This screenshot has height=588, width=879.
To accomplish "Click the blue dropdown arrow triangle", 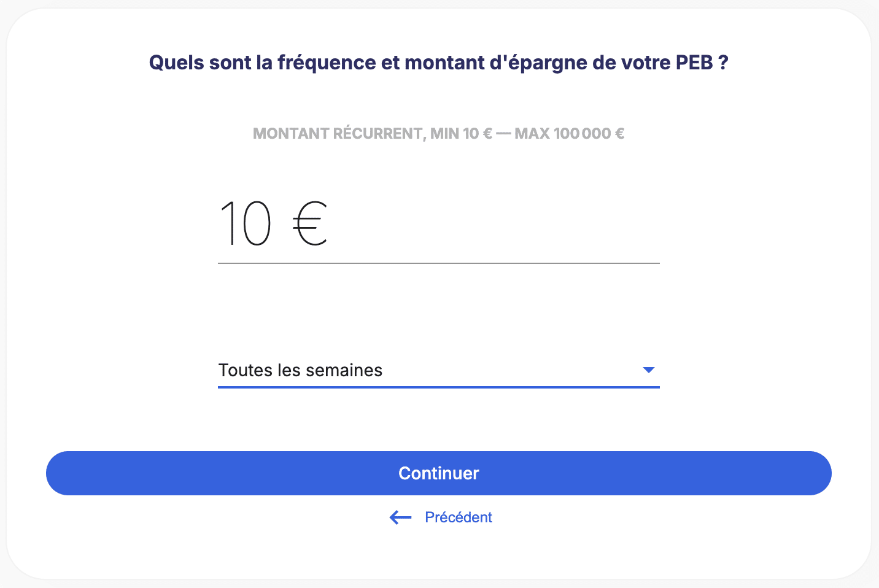I will click(x=648, y=370).
